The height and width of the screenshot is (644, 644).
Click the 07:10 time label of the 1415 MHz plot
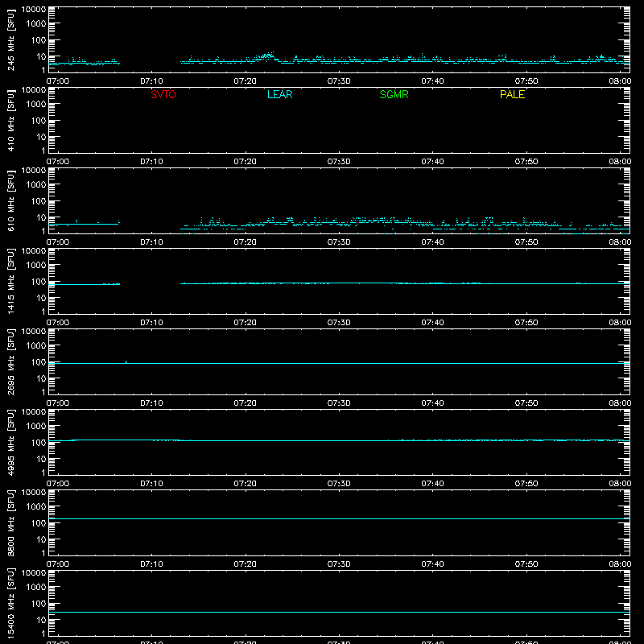(151, 323)
